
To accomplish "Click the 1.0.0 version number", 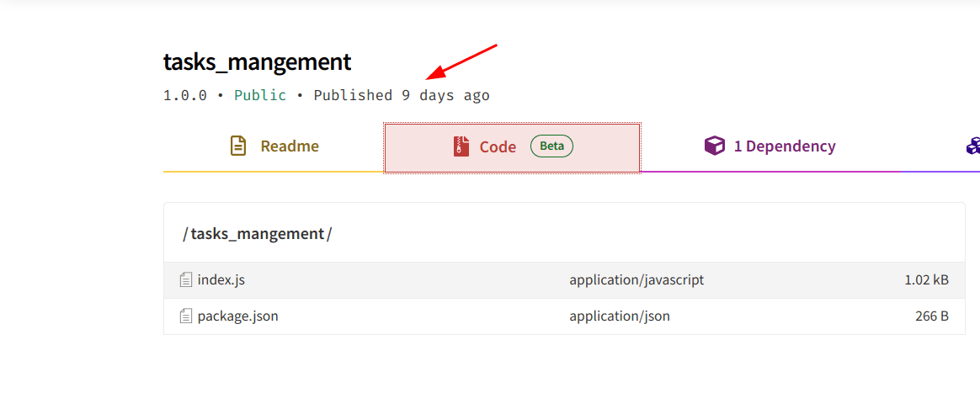I will pos(184,95).
